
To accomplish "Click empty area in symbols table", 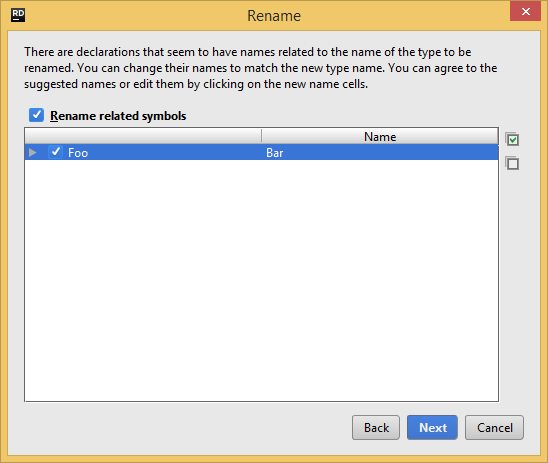I will click(261, 280).
